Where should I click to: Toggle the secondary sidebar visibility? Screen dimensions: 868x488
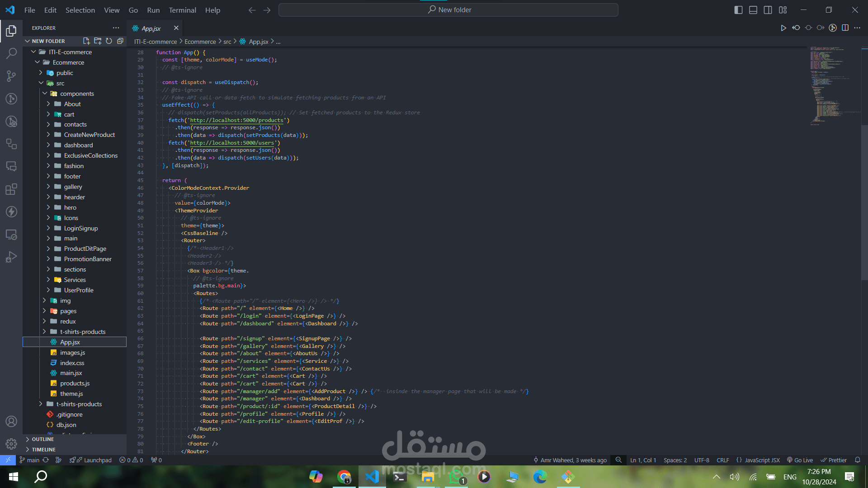[x=768, y=10]
